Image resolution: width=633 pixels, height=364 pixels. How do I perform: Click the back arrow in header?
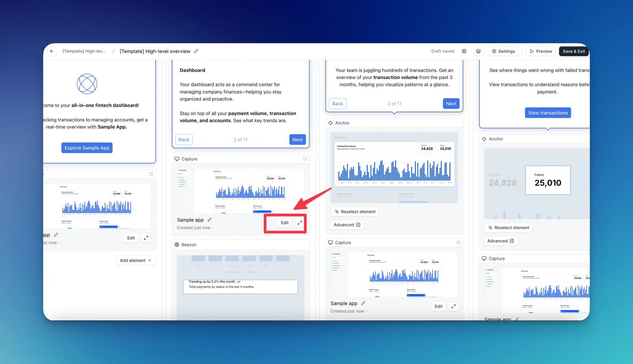[x=52, y=51]
